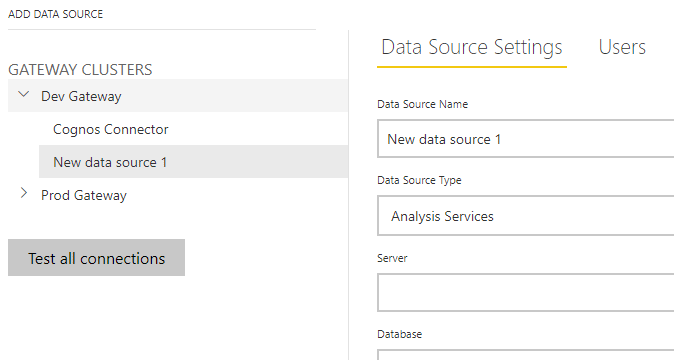This screenshot has height=360, width=674.
Task: Click the GATEWAY CLUSTERS heading
Action: click(x=80, y=70)
